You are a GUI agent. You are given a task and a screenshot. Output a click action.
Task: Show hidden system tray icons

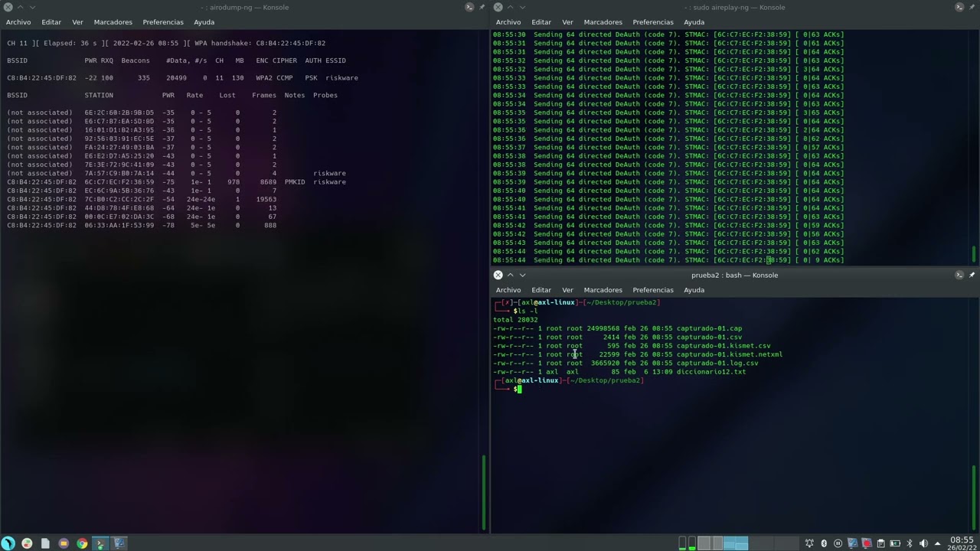(x=937, y=543)
